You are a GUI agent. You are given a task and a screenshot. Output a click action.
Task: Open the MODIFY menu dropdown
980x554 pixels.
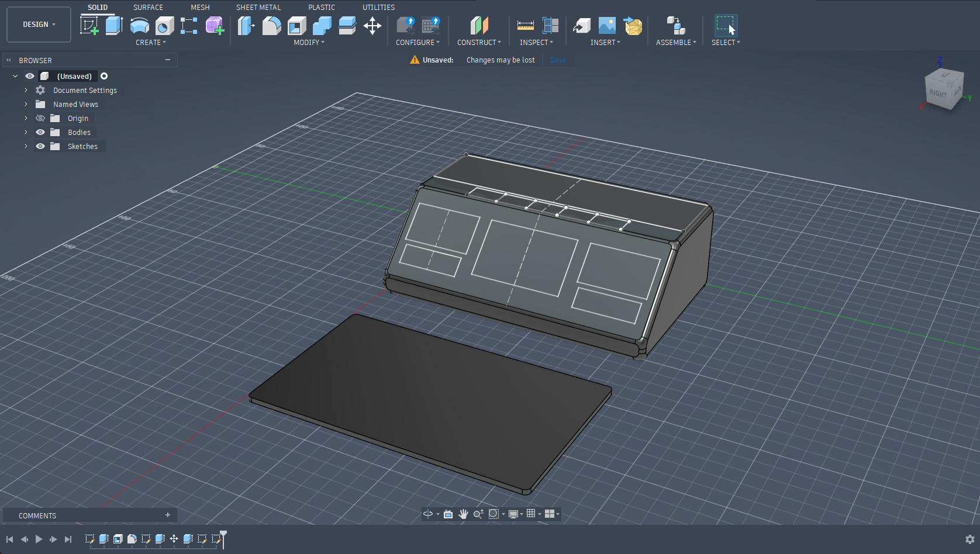pyautogui.click(x=309, y=43)
